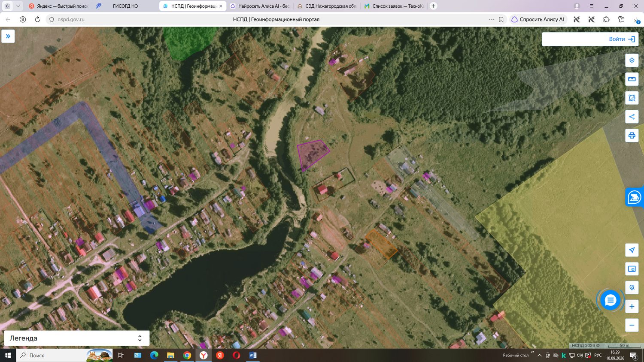Click Спросить Алису AI button
The width and height of the screenshot is (644, 362).
pos(538,19)
